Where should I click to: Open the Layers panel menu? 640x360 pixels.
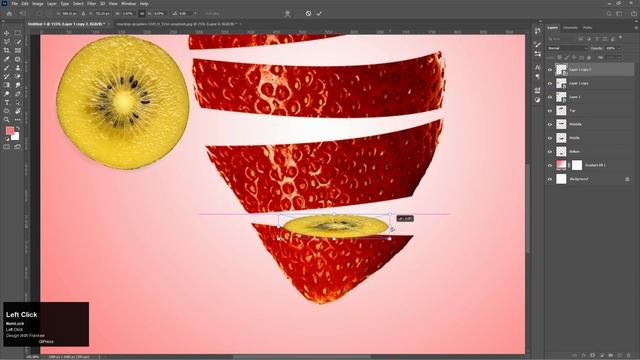[636, 28]
